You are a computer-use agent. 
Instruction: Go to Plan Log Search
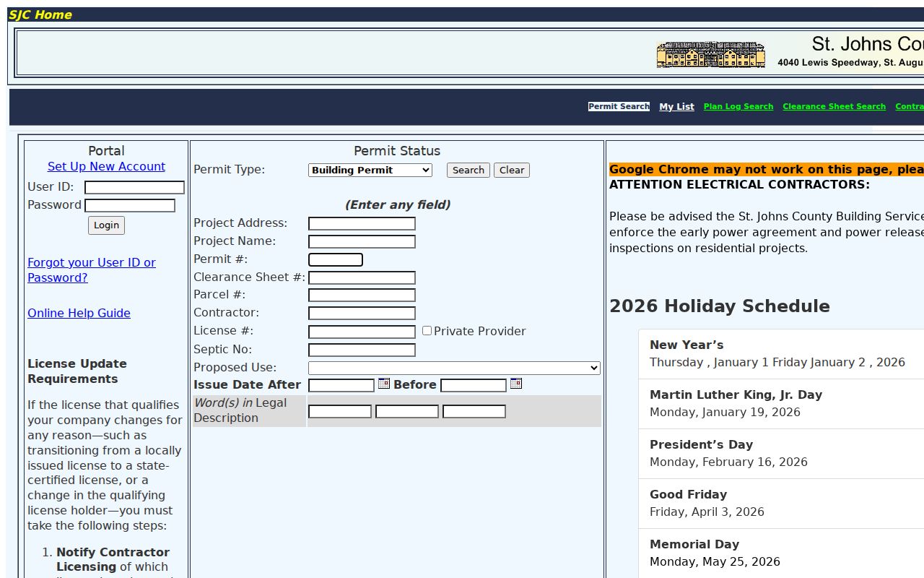(738, 106)
